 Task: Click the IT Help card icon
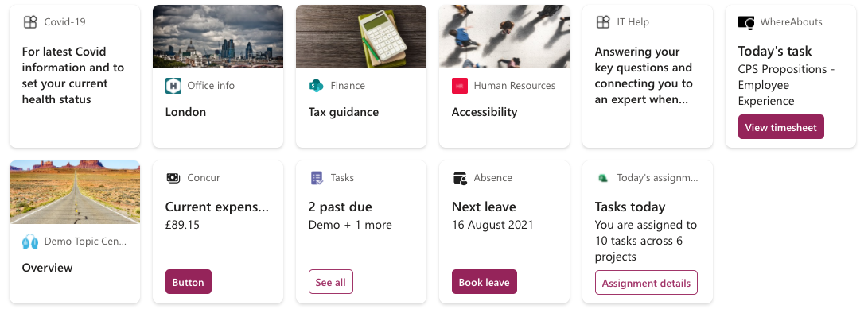(x=603, y=22)
